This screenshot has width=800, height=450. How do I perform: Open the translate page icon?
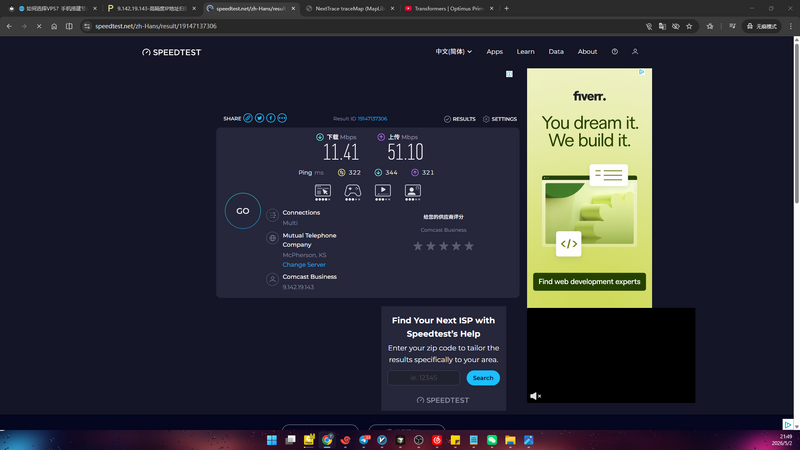pyautogui.click(x=662, y=26)
